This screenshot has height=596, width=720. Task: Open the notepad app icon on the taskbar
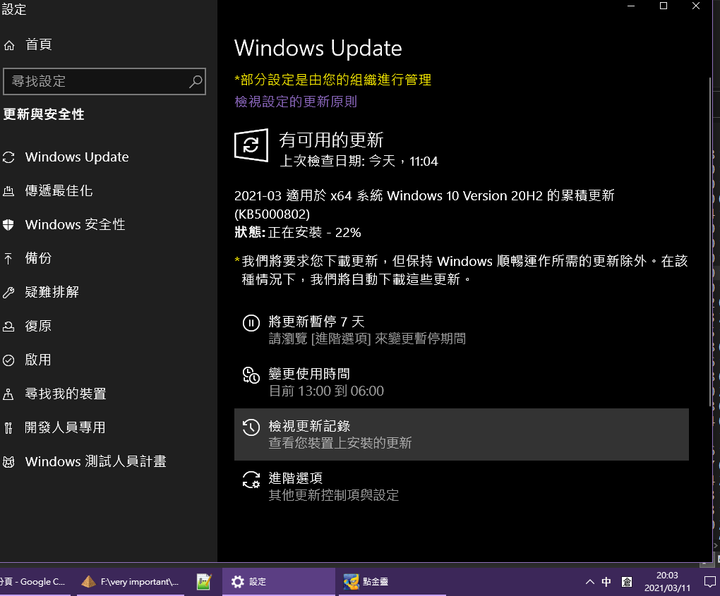click(203, 582)
